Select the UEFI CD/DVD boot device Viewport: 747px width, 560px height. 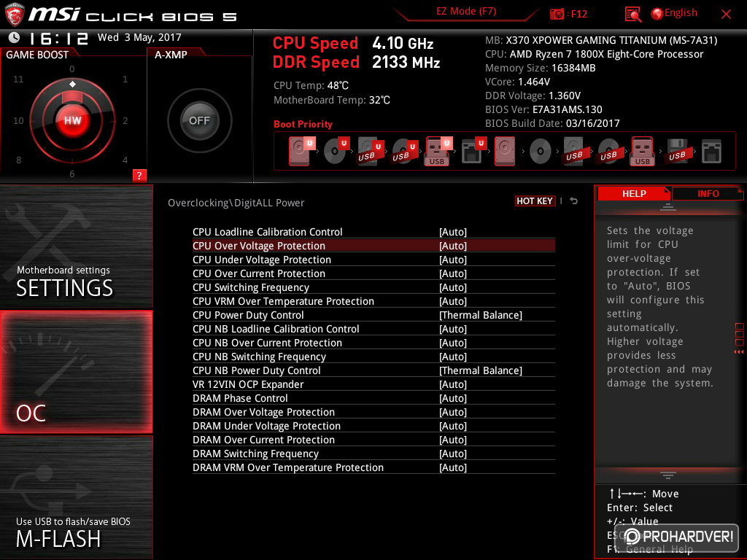[336, 151]
